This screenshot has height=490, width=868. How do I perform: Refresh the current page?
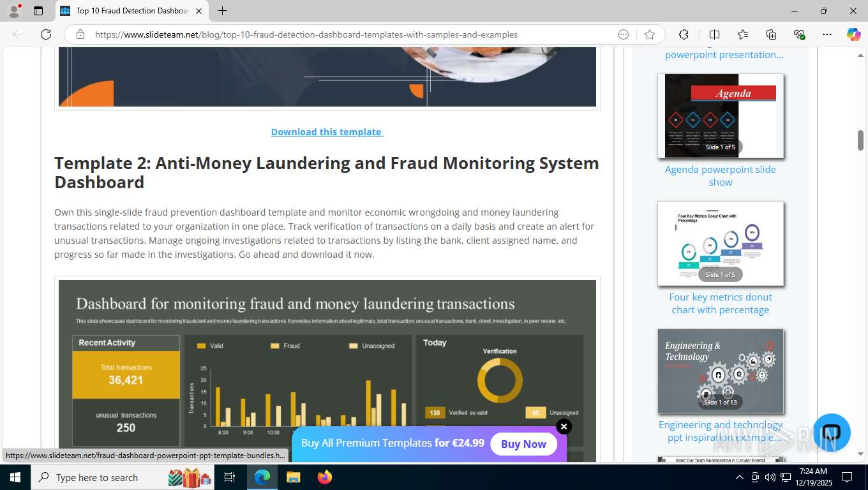[x=46, y=34]
